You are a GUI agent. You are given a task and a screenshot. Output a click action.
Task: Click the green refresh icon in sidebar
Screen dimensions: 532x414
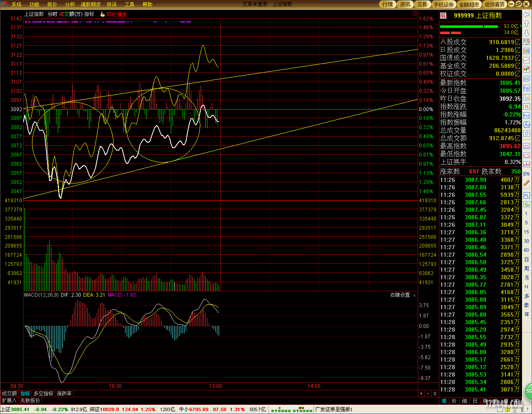pyautogui.click(x=526, y=204)
